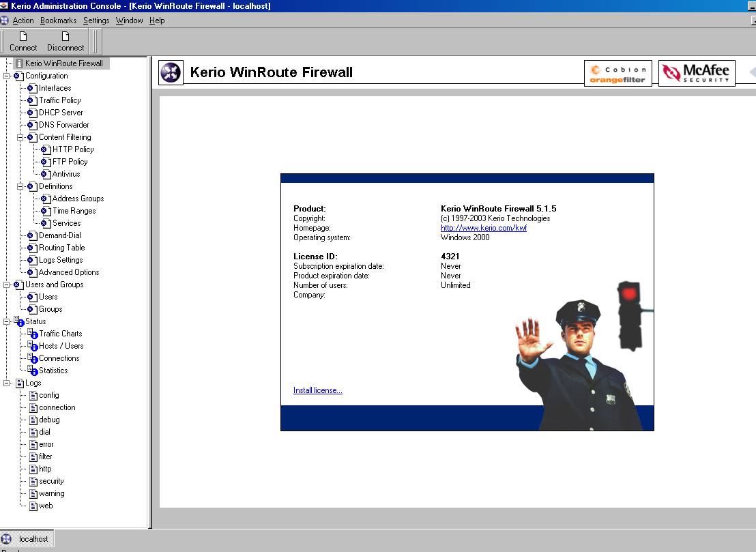756x552 pixels.
Task: Click the product version text 5.1.5
Action: pyautogui.click(x=547, y=209)
